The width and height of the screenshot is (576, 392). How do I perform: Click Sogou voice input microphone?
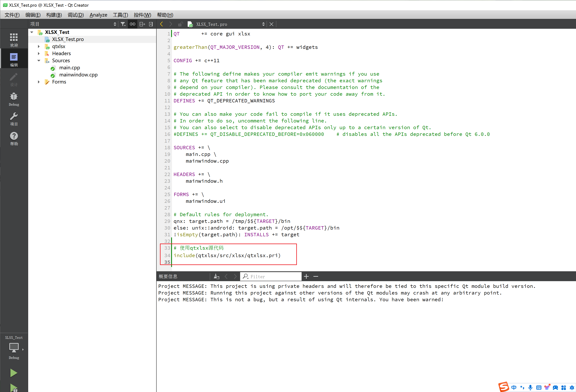pyautogui.click(x=530, y=387)
